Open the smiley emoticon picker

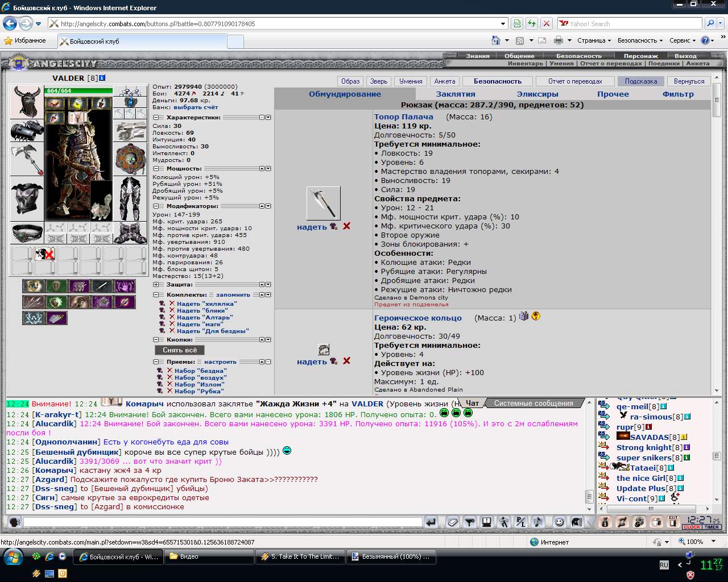[x=560, y=522]
